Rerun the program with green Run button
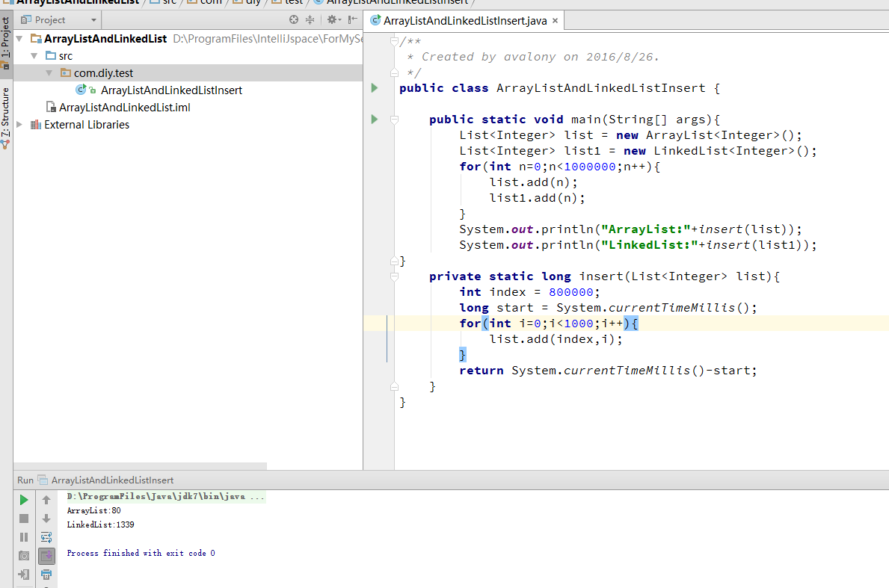Screen dimensions: 889x588 (x=24, y=500)
